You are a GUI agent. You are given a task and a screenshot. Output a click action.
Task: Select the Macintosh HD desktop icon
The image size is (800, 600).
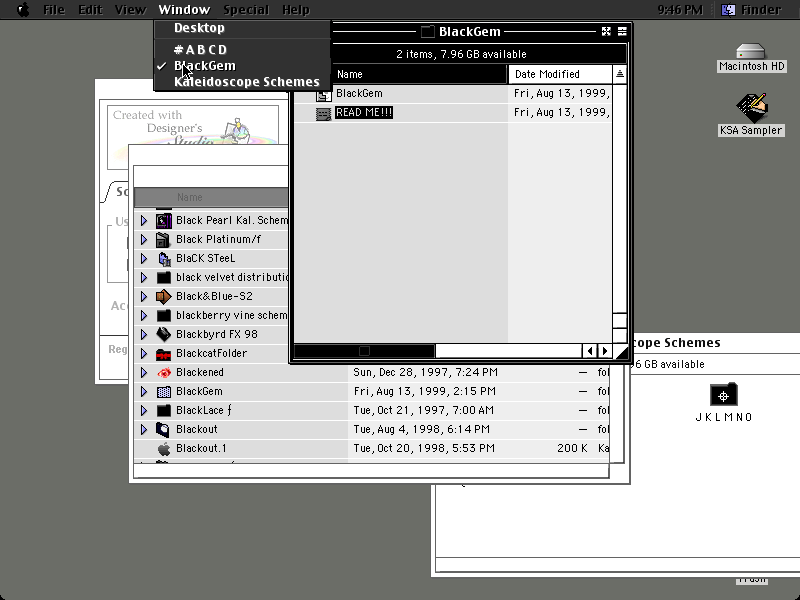click(x=751, y=52)
